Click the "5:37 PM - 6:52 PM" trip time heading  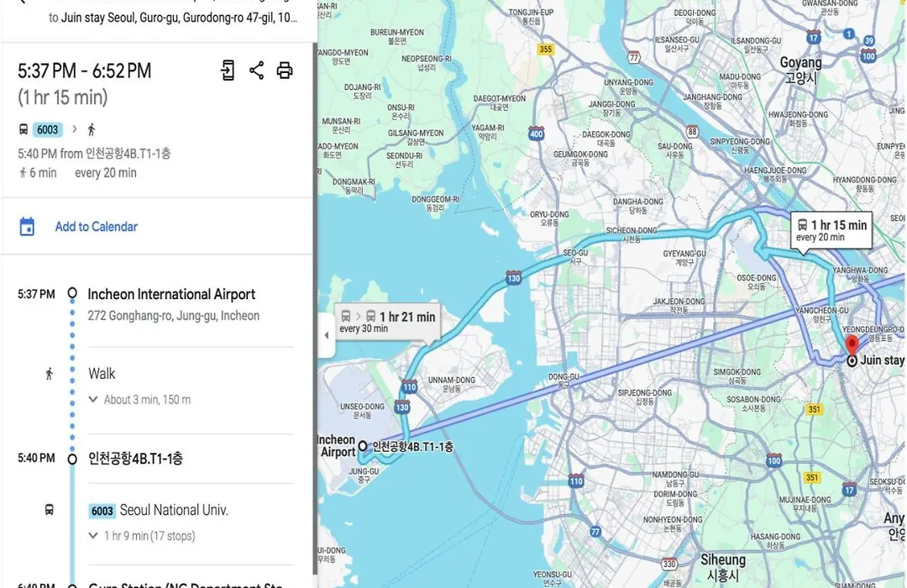coord(85,71)
